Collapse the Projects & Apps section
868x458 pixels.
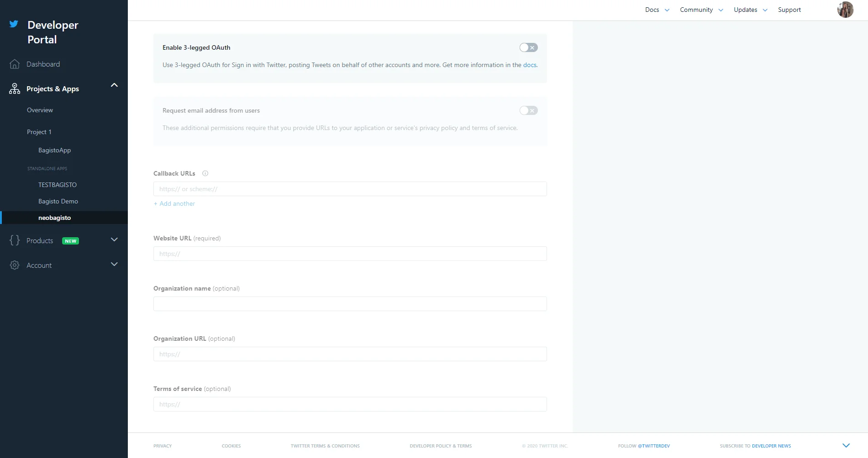(114, 85)
